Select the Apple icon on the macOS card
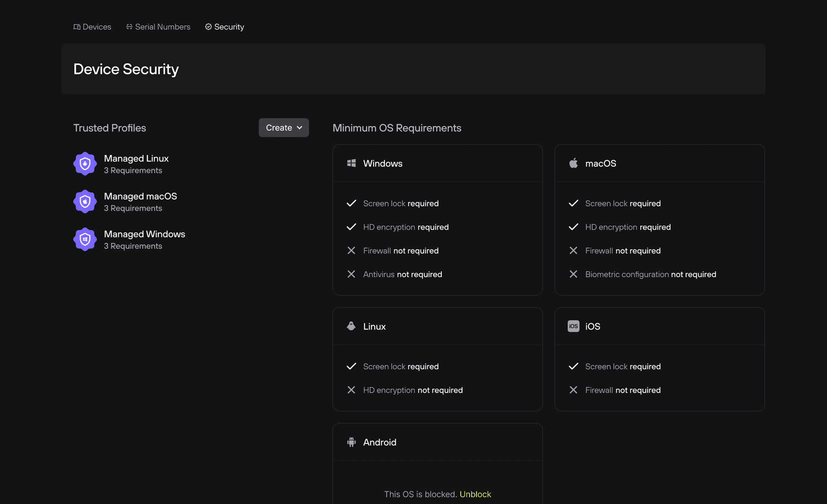Image resolution: width=827 pixels, height=504 pixels. [x=573, y=163]
